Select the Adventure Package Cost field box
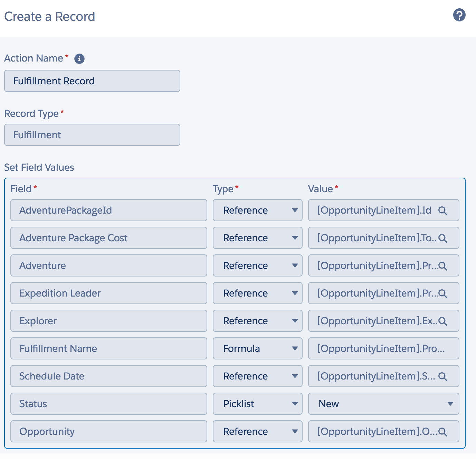The height and width of the screenshot is (459, 476). pyautogui.click(x=108, y=238)
